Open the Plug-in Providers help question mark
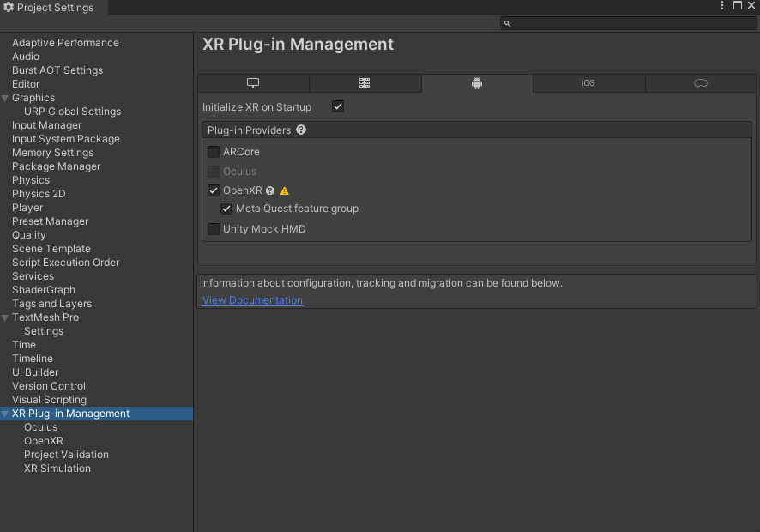The height and width of the screenshot is (532, 760). [x=301, y=130]
